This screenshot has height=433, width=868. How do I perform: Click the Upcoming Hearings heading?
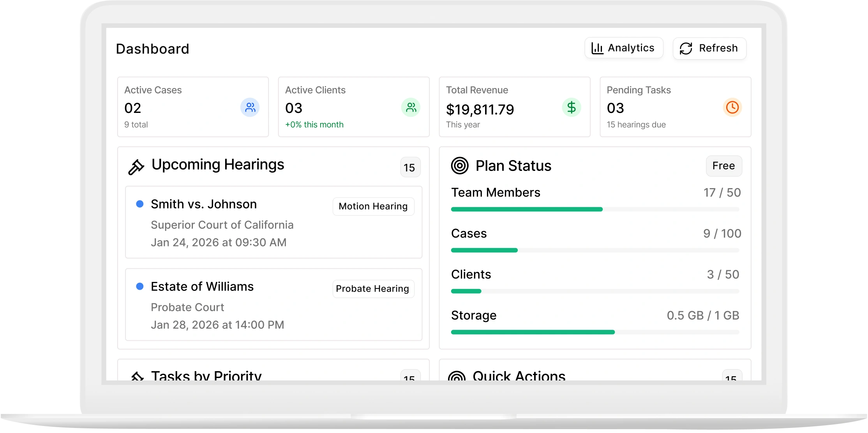click(x=218, y=165)
